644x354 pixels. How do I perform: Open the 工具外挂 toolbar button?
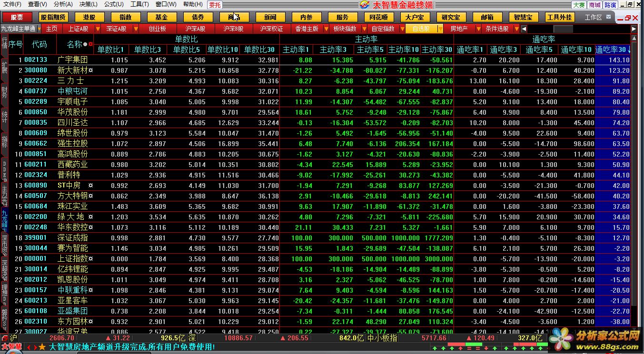(x=560, y=17)
